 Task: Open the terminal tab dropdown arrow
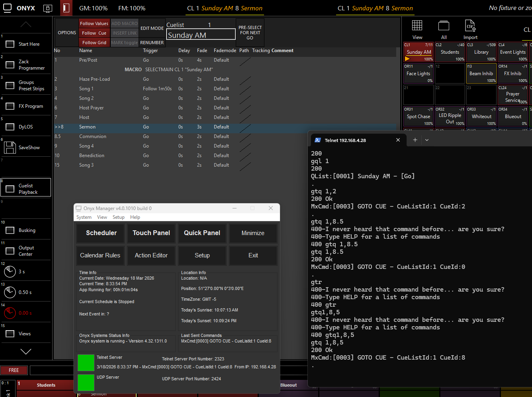(x=427, y=140)
